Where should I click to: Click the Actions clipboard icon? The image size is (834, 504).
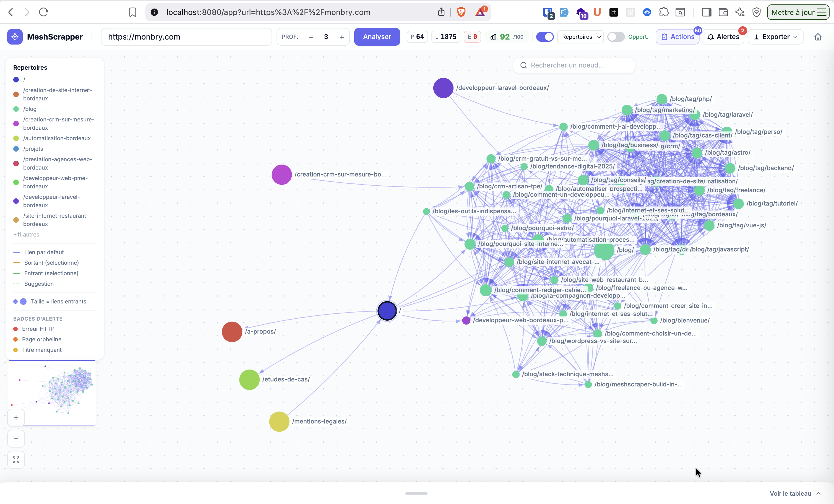tap(664, 37)
